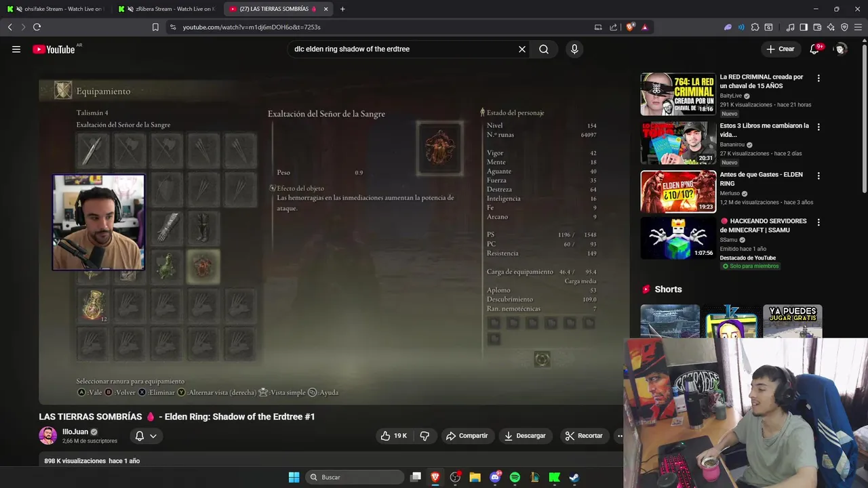Open more options for 'HACKEANDO SERVIDORES' video
868x488 pixels.
point(818,222)
